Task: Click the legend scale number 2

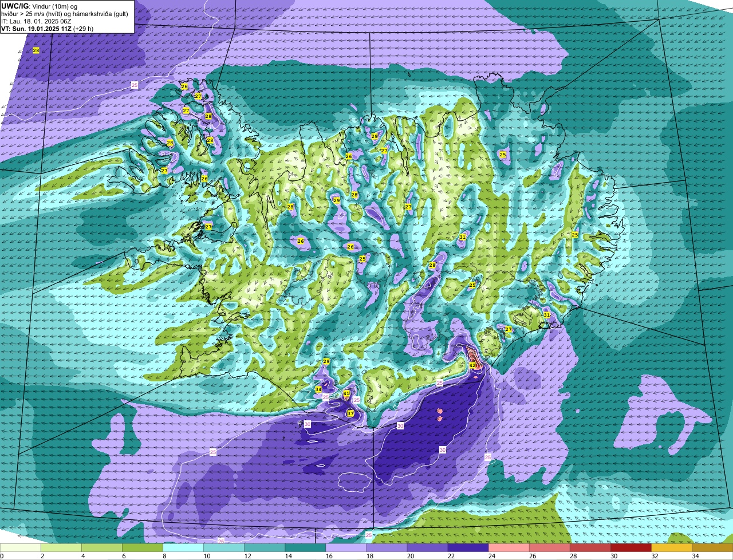Action: pyautogui.click(x=42, y=556)
